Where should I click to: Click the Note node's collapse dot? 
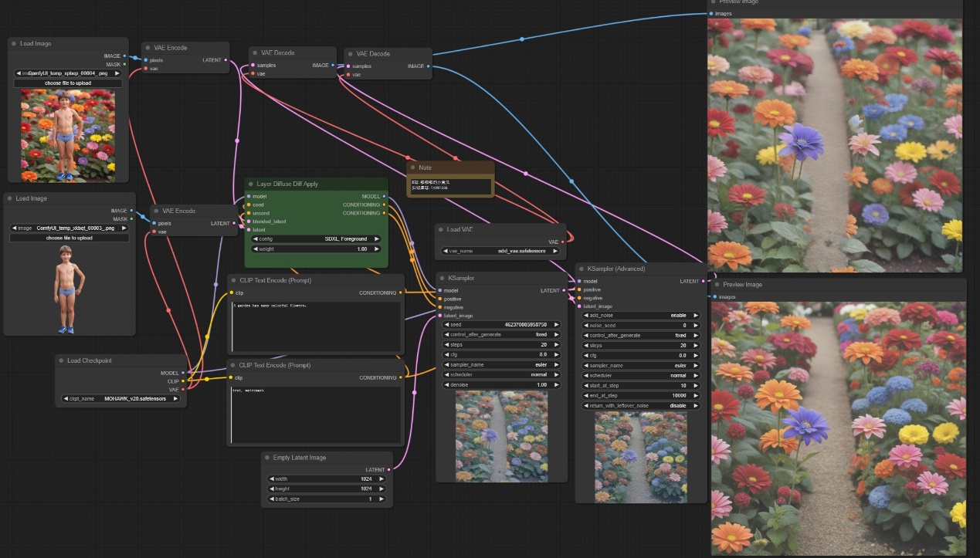tap(413, 167)
